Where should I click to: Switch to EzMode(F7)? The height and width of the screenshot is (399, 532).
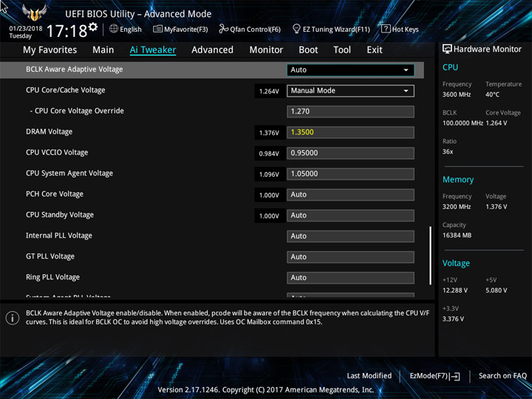click(434, 376)
